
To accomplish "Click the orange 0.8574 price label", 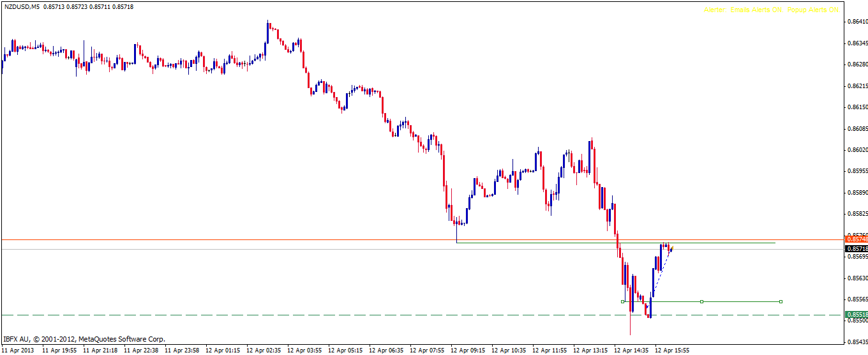I will (856, 239).
